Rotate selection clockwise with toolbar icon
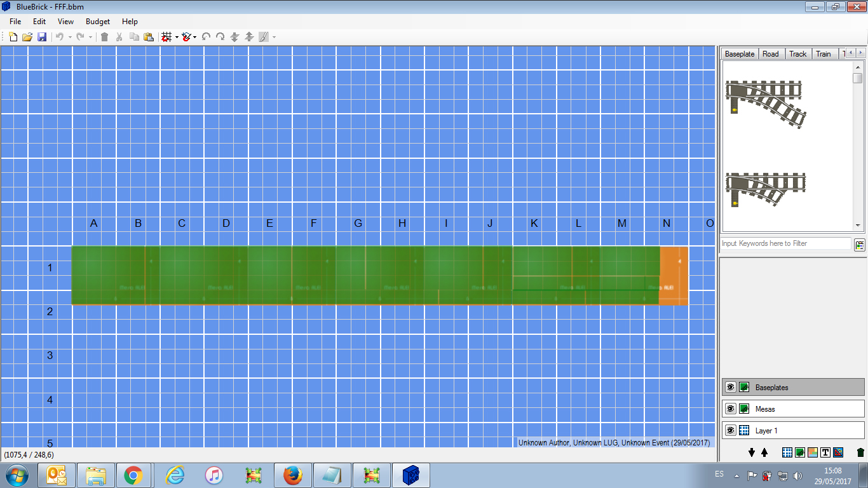The height and width of the screenshot is (488, 868). pos(220,37)
